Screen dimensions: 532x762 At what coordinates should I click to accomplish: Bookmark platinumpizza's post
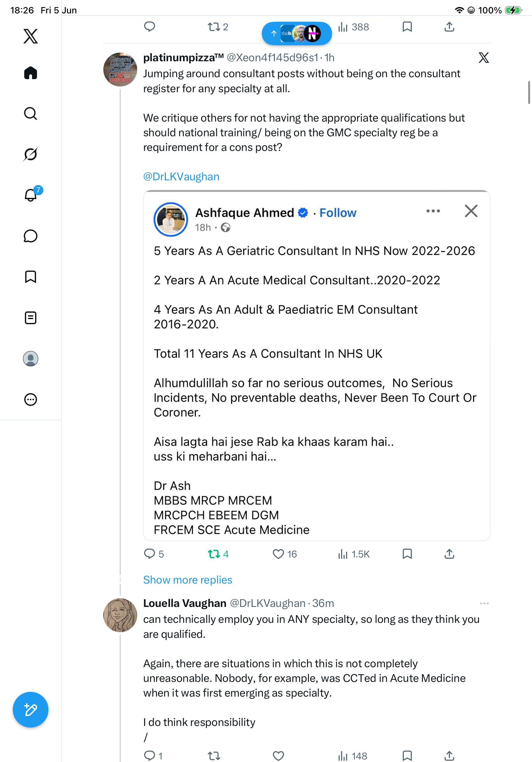[407, 554]
